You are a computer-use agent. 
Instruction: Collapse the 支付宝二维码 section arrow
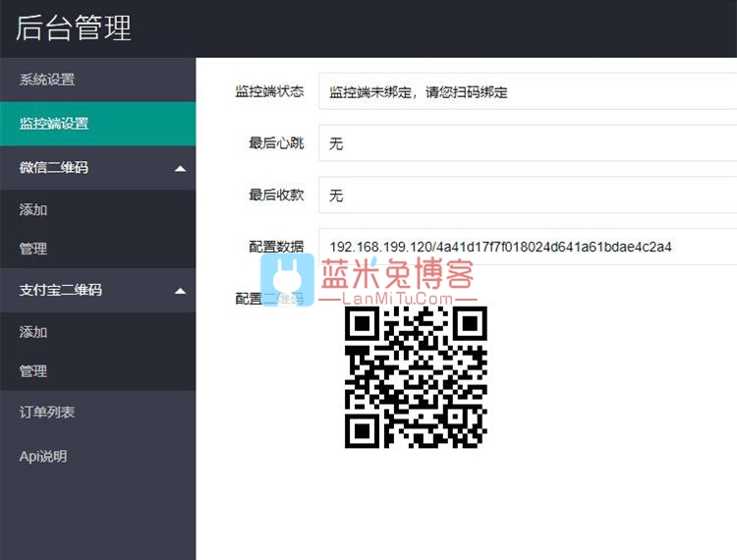(180, 291)
